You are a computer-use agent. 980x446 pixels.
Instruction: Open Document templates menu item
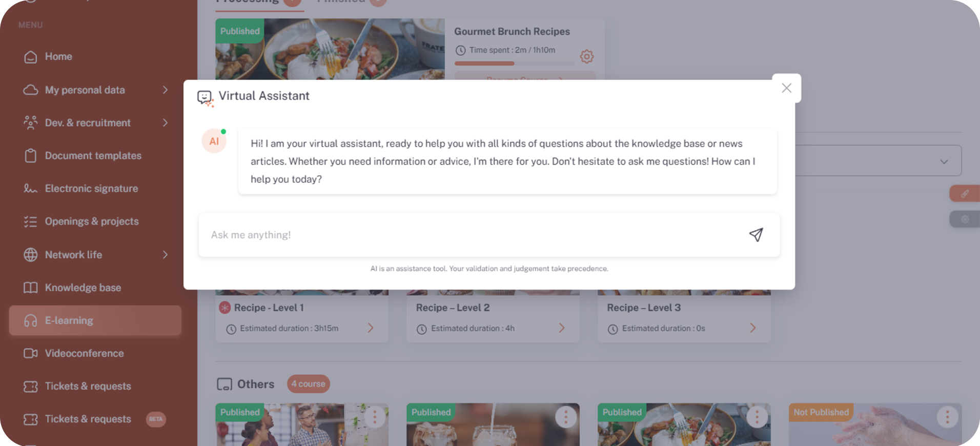tap(93, 156)
